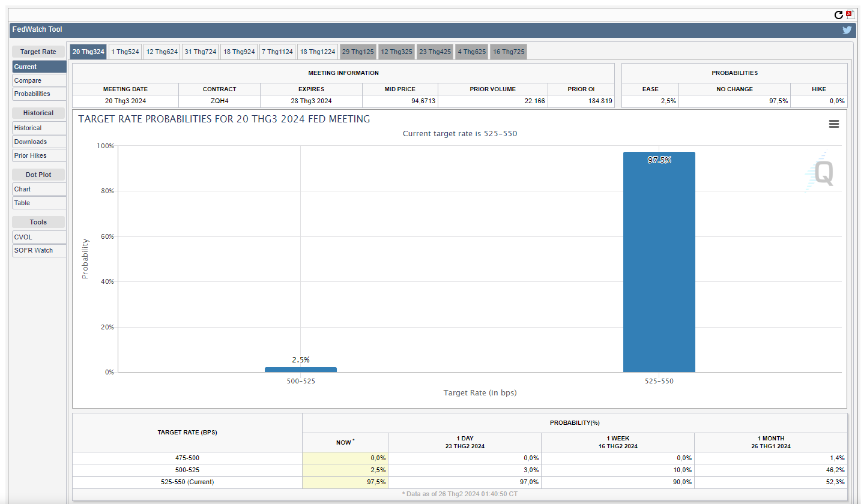Open the Compare sidebar item

pyautogui.click(x=39, y=80)
